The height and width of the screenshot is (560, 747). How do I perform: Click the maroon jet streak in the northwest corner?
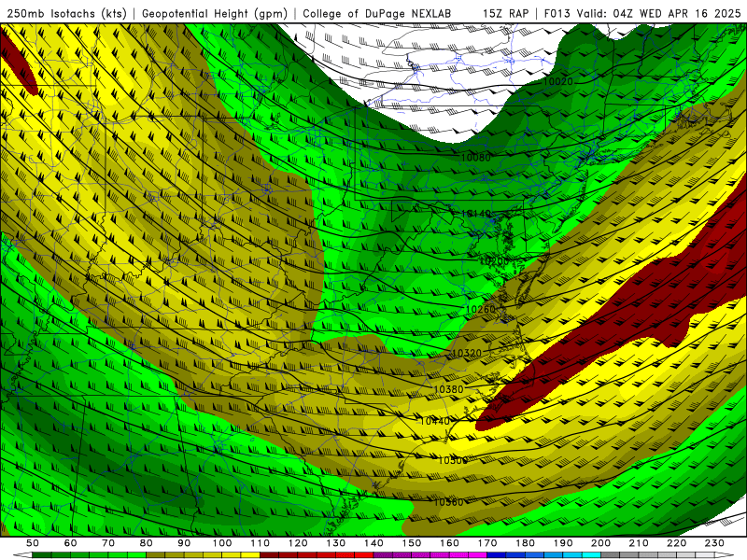point(18,64)
